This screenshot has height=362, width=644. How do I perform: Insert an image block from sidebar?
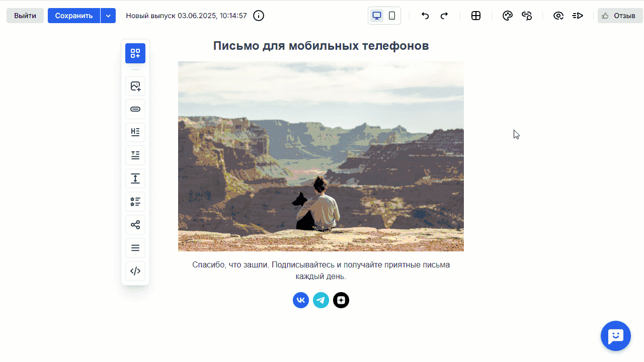[x=135, y=86]
